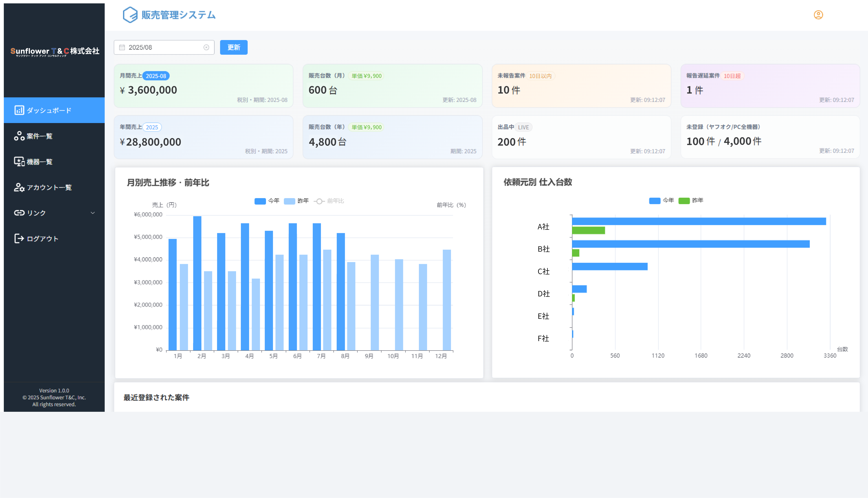This screenshot has height=498, width=868.
Task: Clear the 2025/08 date with x icon
Action: (x=206, y=47)
